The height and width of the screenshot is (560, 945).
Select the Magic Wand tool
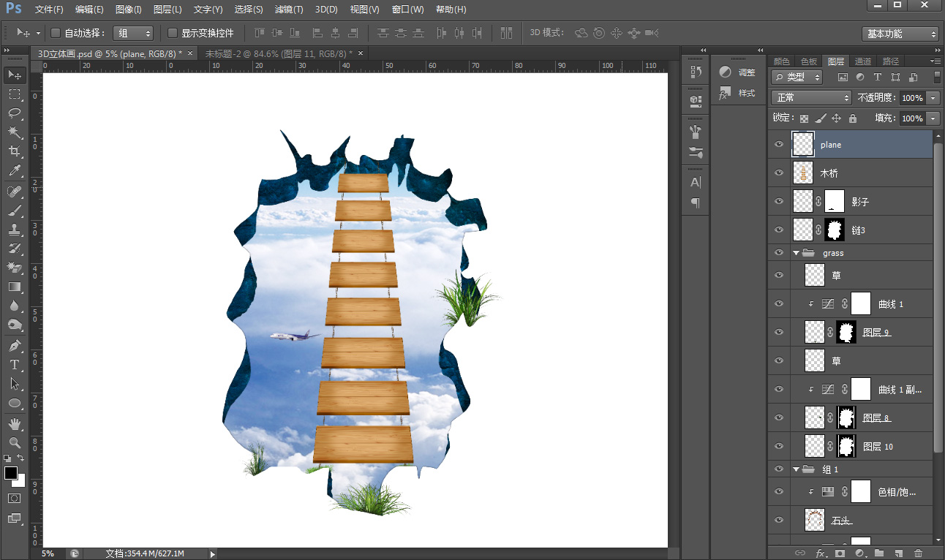click(15, 132)
